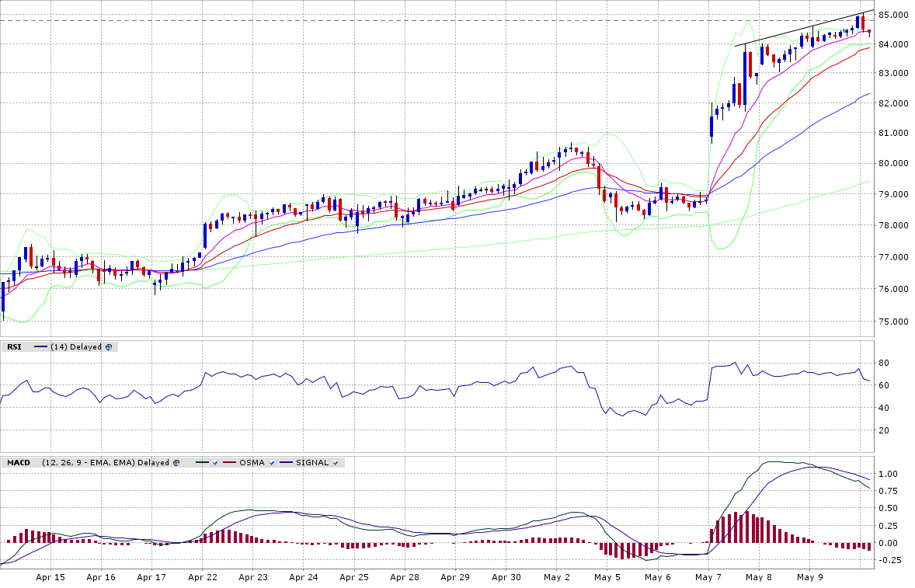The image size is (915, 588).
Task: Click the RSI indicator label
Action: (14, 347)
